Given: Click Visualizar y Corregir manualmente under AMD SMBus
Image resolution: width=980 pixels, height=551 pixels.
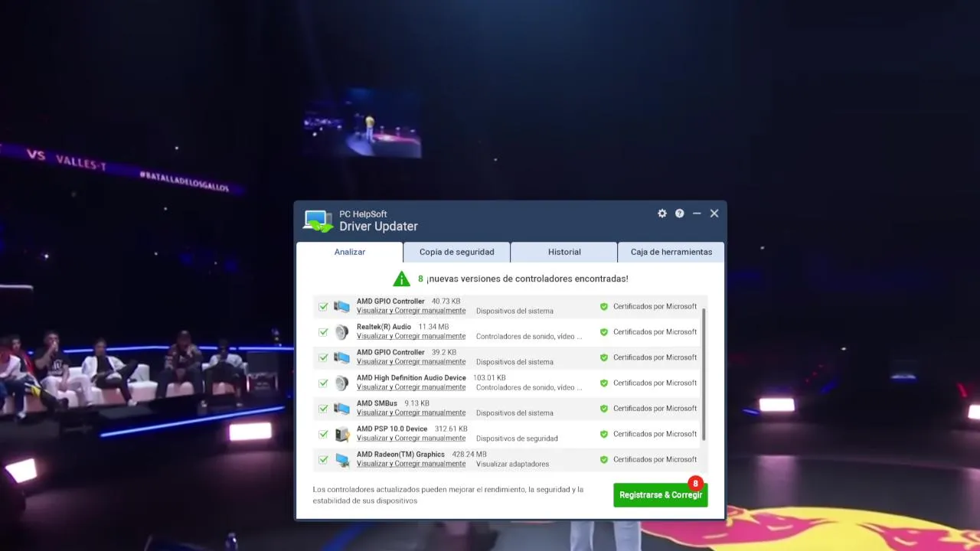Looking at the screenshot, I should click(411, 413).
